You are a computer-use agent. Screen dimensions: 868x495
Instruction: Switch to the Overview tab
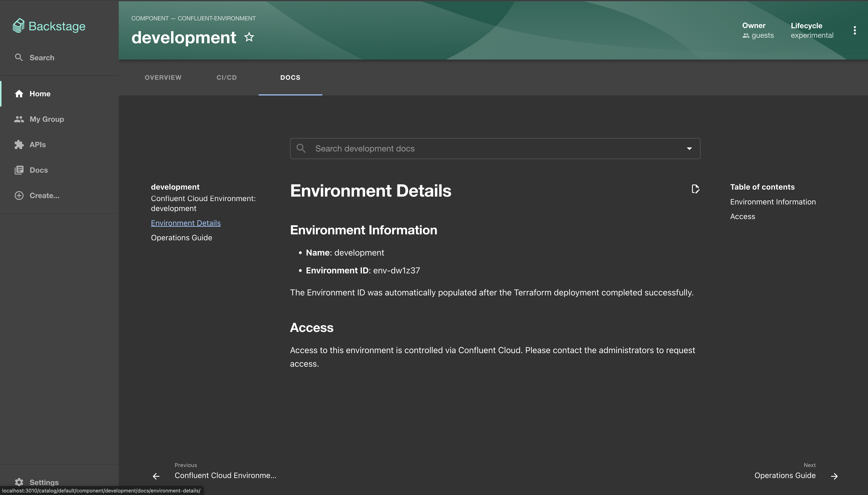tap(163, 77)
